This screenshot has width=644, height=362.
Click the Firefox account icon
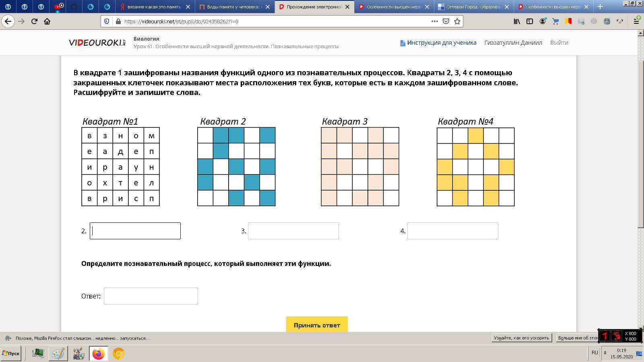point(543,21)
